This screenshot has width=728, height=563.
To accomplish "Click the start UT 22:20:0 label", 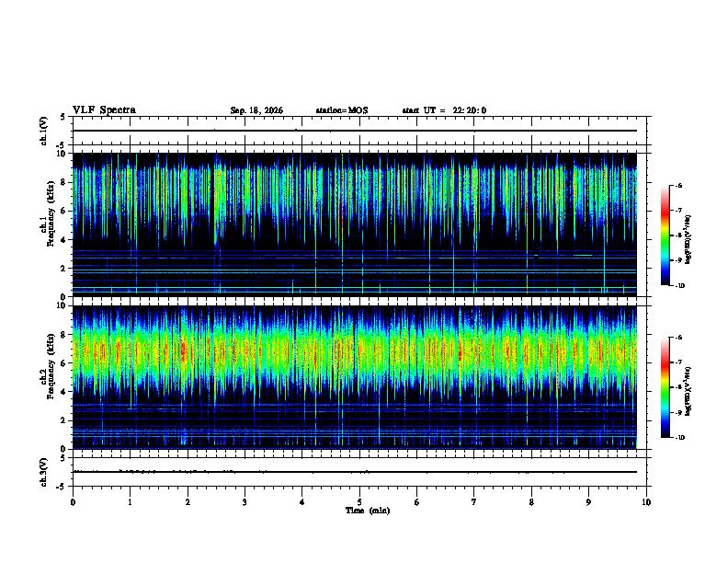I will pos(444,110).
